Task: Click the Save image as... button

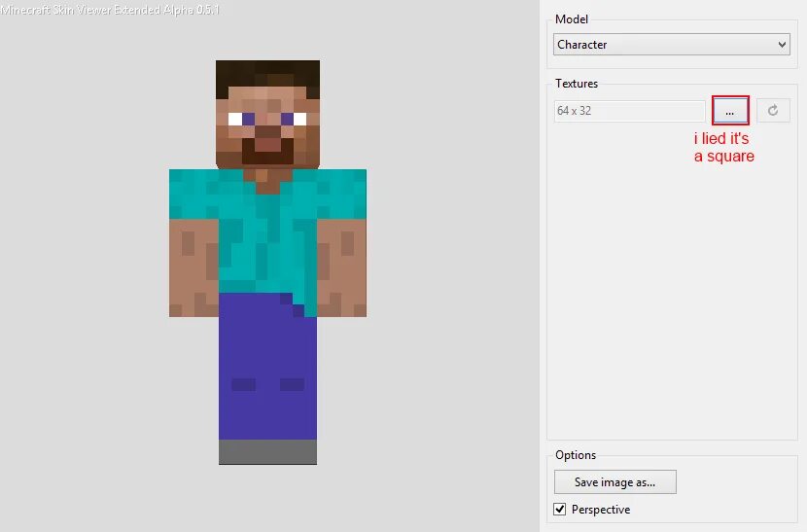Action: [615, 482]
